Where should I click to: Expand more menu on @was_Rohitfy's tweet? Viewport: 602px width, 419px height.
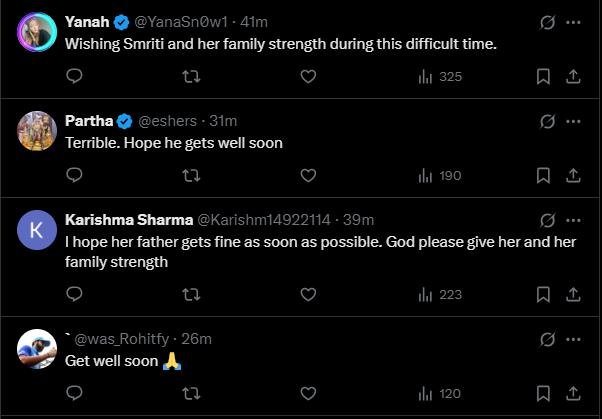pyautogui.click(x=573, y=338)
